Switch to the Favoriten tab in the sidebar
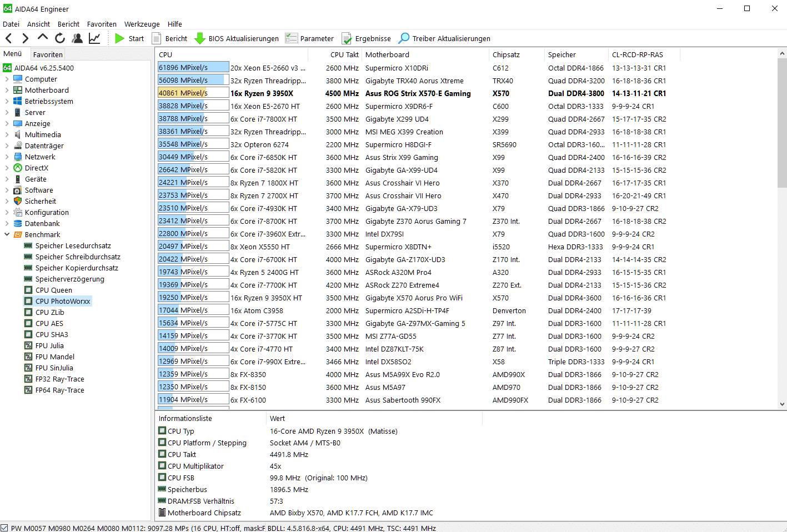 [48, 54]
